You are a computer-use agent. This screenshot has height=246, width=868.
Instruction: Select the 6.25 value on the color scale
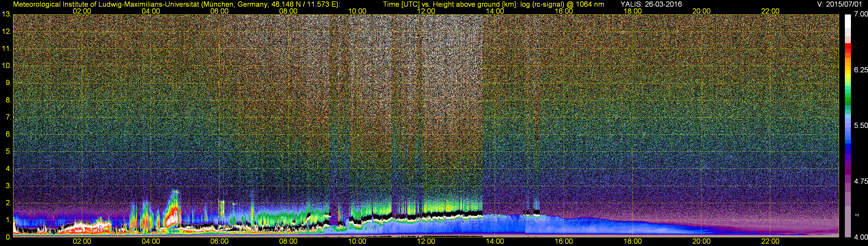[860, 70]
